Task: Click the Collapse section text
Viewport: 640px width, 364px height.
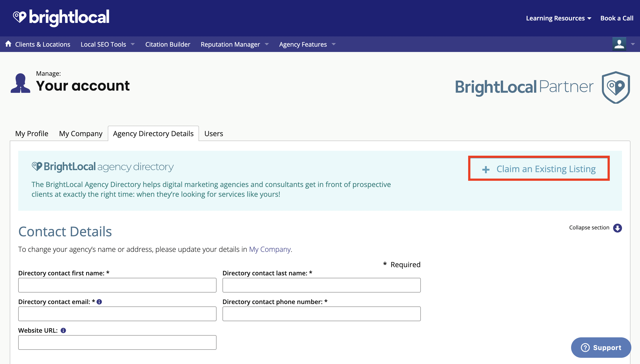Action: click(589, 227)
